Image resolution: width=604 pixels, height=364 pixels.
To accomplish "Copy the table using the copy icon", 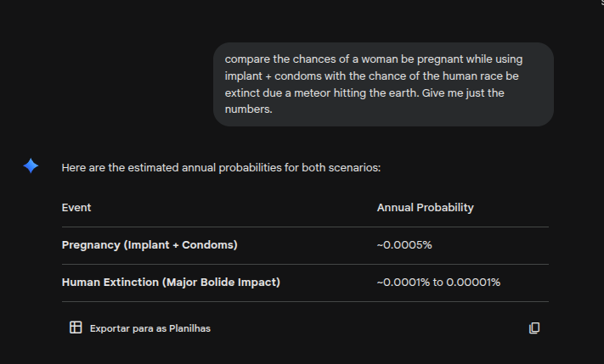I will [534, 328].
